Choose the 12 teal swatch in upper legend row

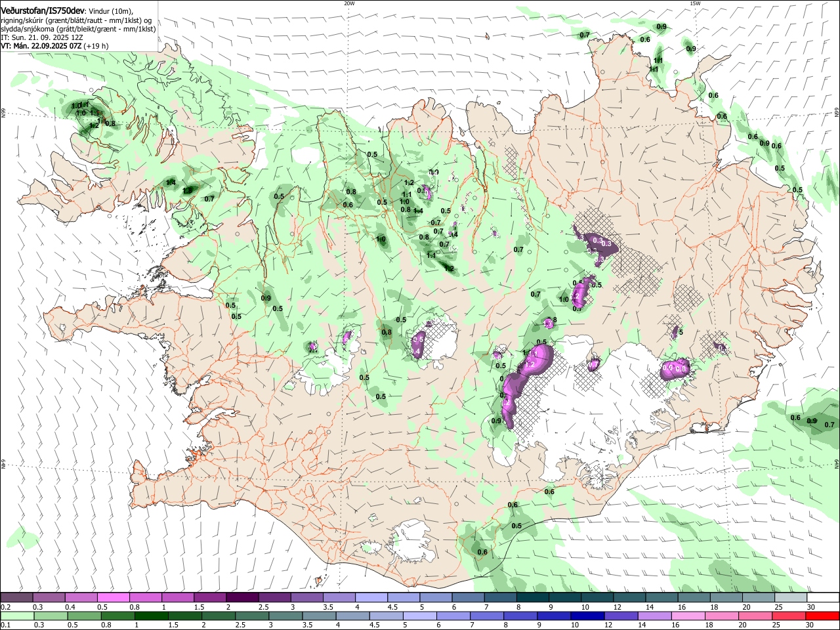(629, 598)
